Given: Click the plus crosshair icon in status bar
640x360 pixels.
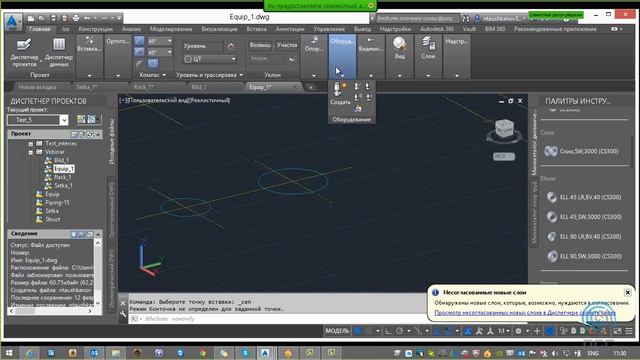Looking at the screenshot, I should tap(537, 331).
